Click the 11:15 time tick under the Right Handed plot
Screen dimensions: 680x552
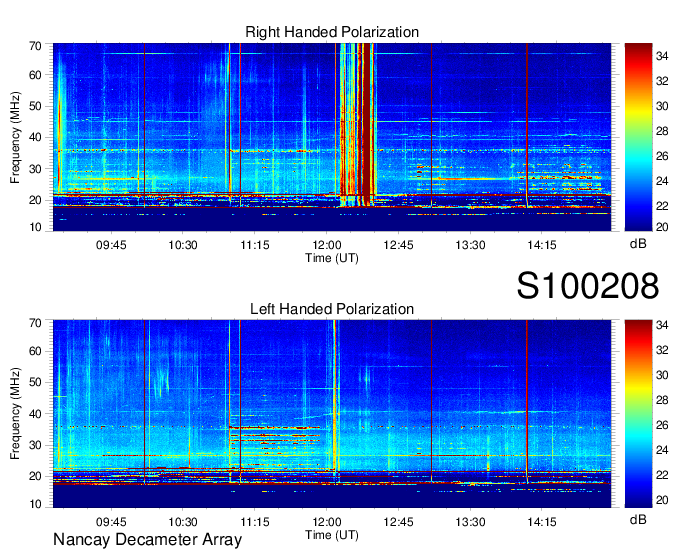pyautogui.click(x=255, y=245)
